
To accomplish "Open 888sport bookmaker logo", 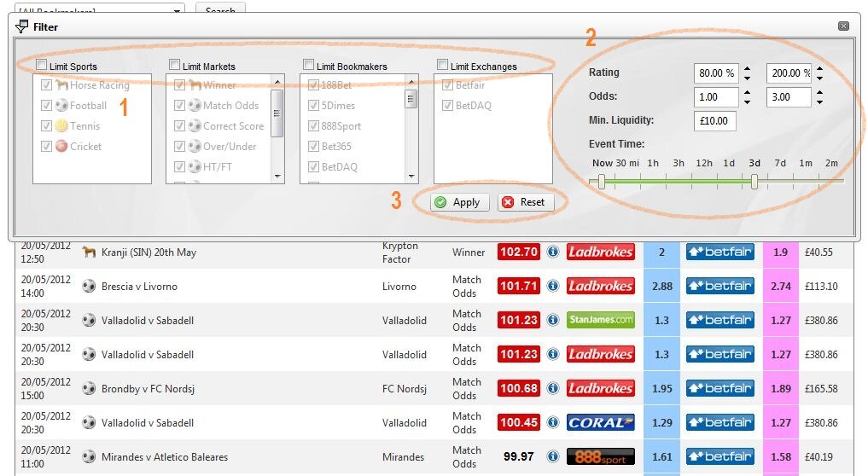I will tap(601, 456).
